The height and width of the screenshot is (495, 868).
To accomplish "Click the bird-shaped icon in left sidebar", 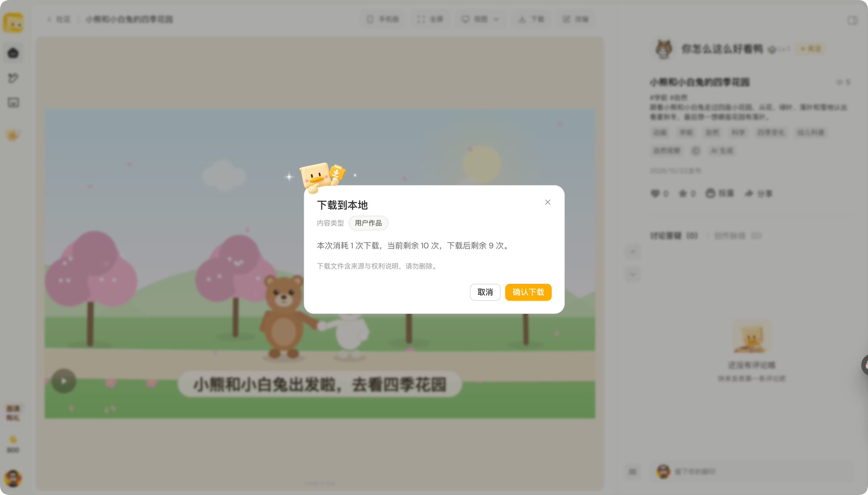I will tap(13, 78).
